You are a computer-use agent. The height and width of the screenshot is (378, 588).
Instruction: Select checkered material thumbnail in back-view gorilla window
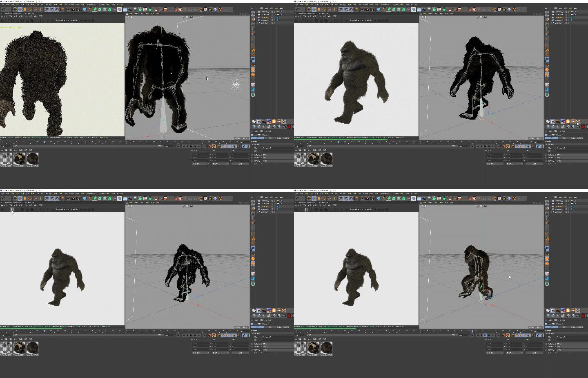pos(6,158)
